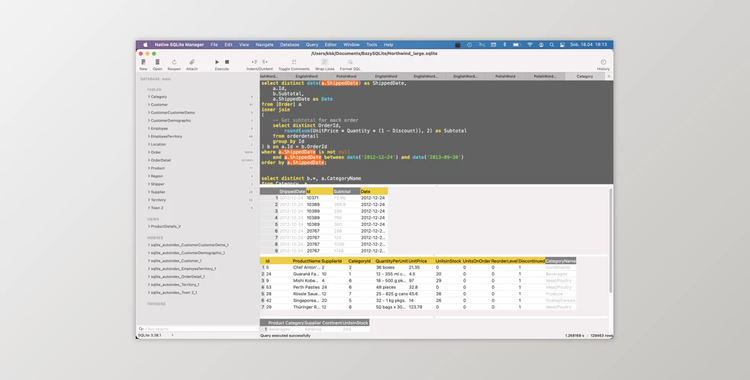The height and width of the screenshot is (380, 750).
Task: Click the Format SQL toolbar icon
Action: click(350, 62)
